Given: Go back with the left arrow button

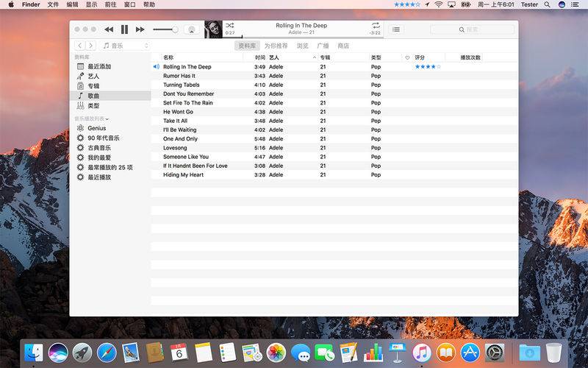Looking at the screenshot, I should point(79,46).
